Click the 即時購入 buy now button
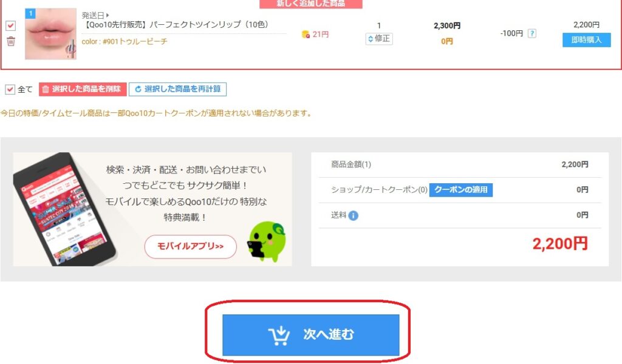 coord(586,39)
